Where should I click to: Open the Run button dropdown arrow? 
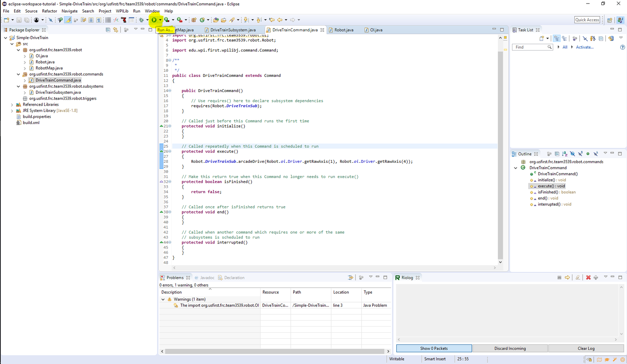(160, 20)
